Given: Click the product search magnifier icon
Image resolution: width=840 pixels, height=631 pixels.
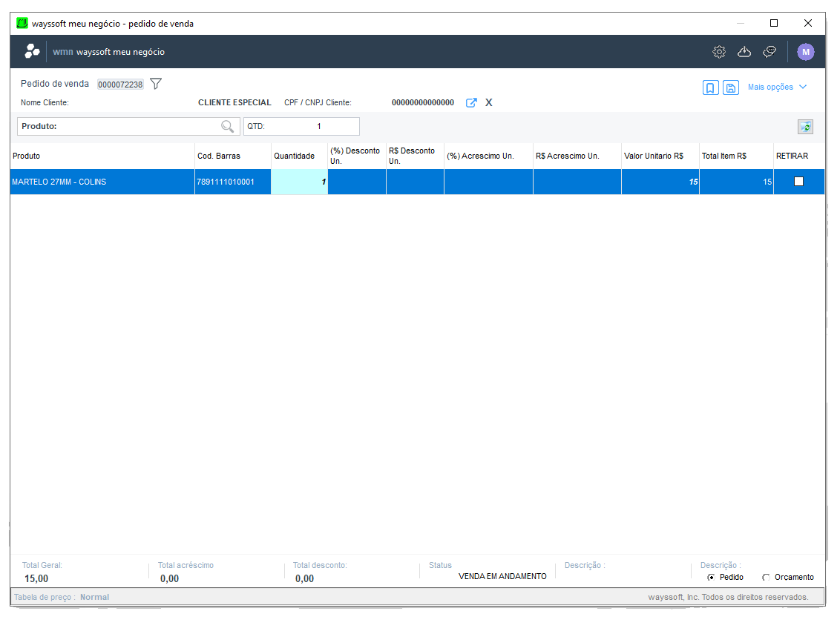Looking at the screenshot, I should 228,126.
